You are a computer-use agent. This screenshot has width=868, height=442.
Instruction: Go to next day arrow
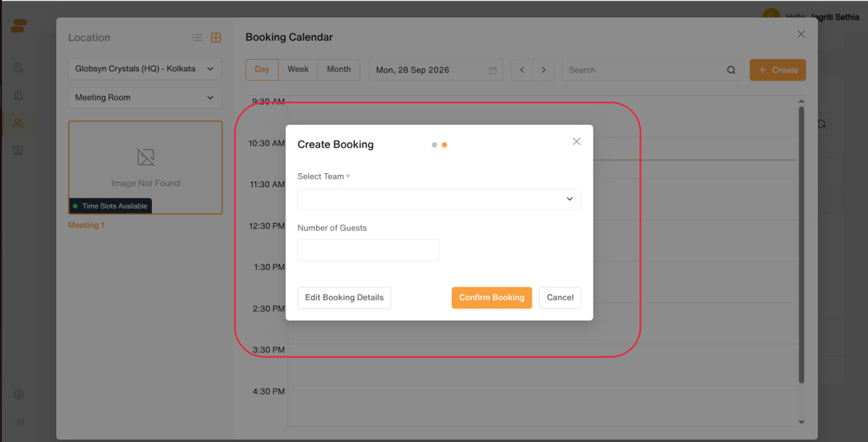pyautogui.click(x=544, y=70)
